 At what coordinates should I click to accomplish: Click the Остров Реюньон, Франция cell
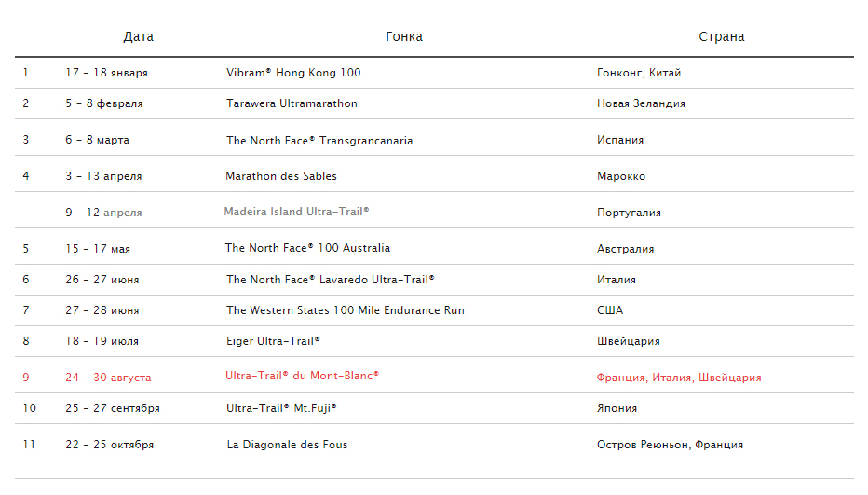coord(670,445)
